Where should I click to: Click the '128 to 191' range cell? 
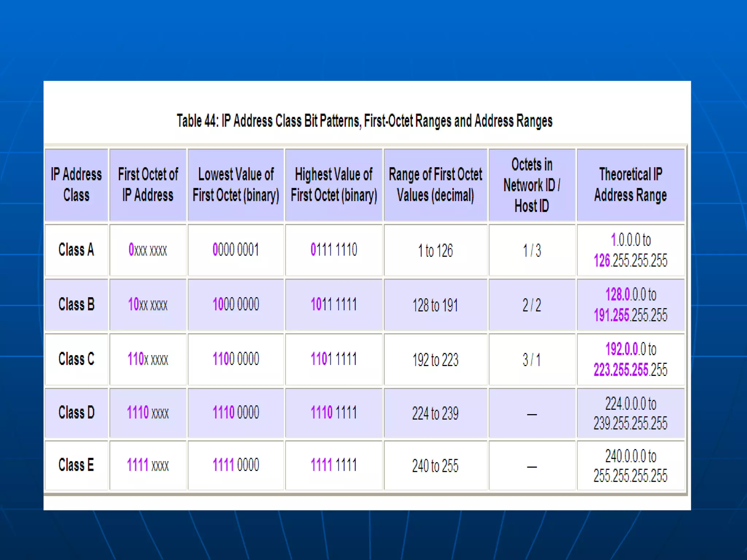(x=435, y=305)
